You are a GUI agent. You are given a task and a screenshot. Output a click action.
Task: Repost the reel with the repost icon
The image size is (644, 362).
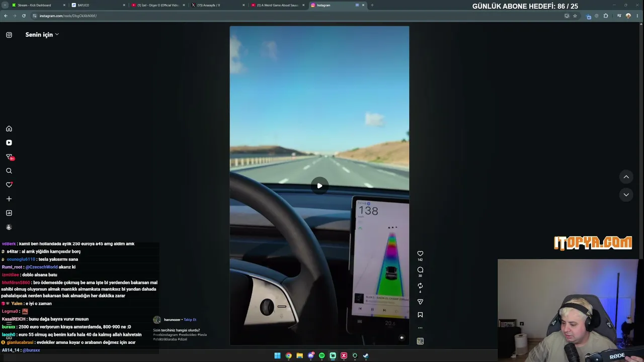tap(420, 286)
